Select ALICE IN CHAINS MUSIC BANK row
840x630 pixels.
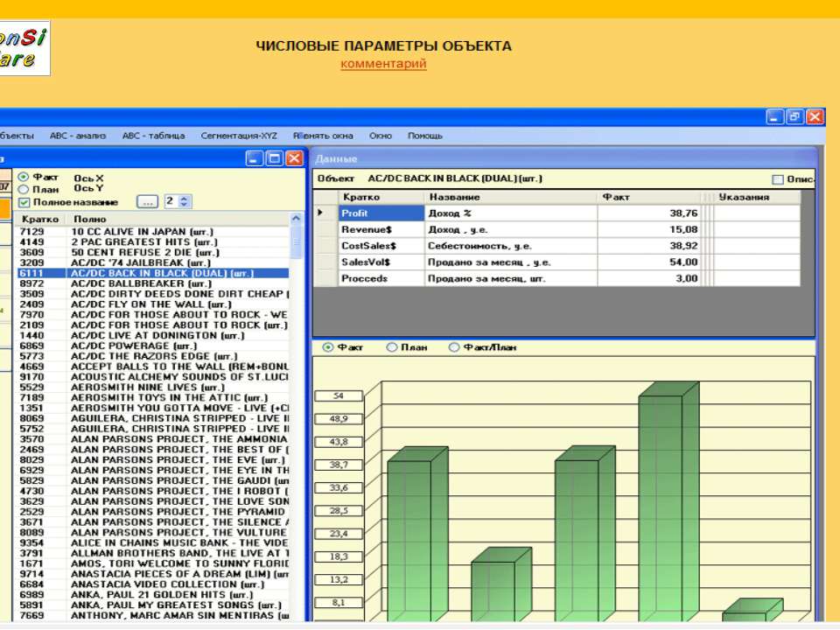coord(152,542)
